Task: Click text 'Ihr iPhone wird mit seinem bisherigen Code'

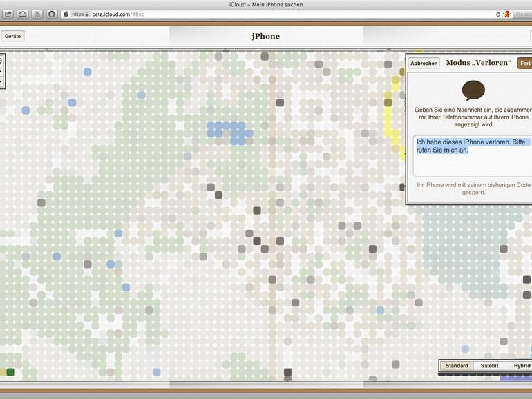Action: (473, 185)
